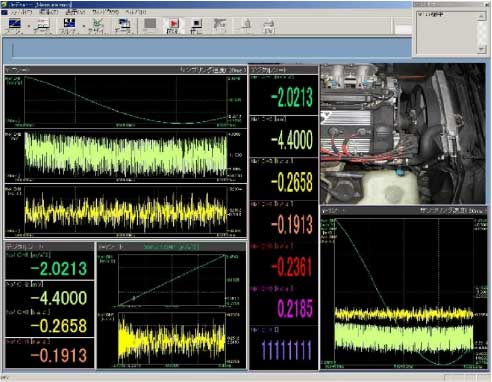Click the green design mode toolbar icon
This screenshot has height=382, width=492.
point(97,24)
